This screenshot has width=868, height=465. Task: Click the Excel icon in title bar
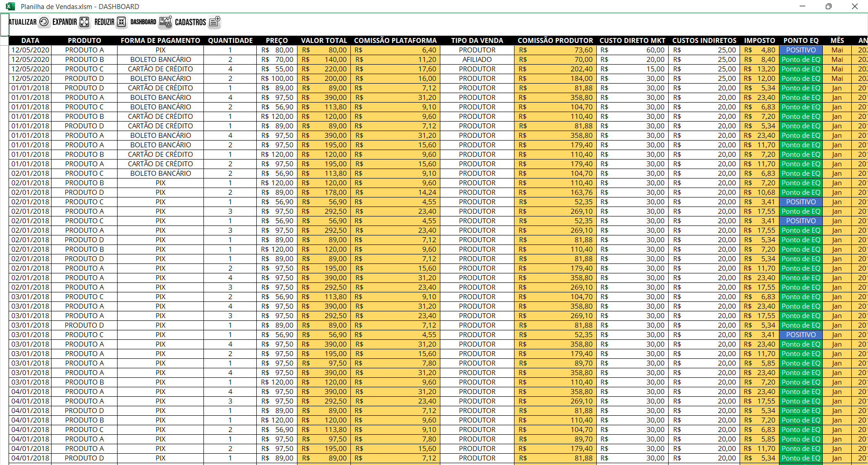(10, 6)
